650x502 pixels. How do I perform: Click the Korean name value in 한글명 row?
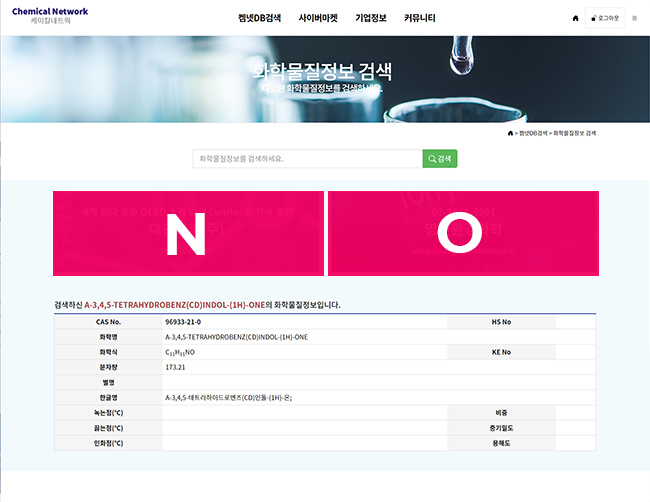[x=228, y=398]
